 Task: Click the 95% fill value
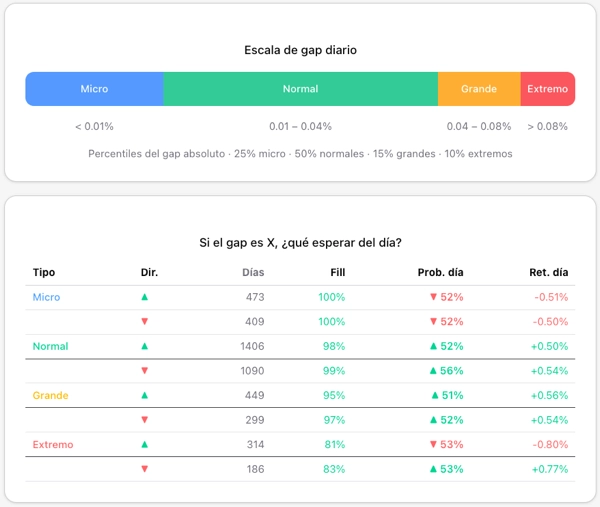click(334, 395)
